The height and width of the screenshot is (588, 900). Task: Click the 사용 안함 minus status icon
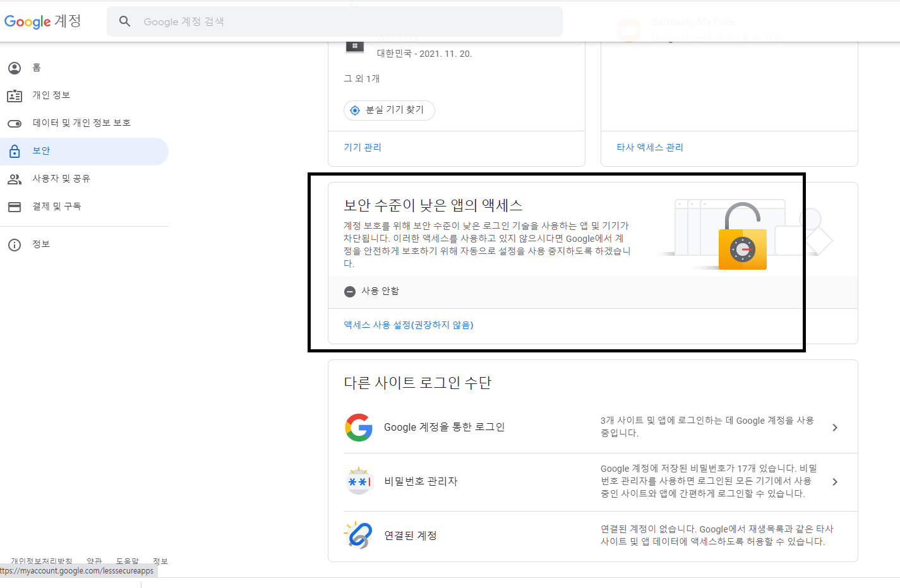click(350, 291)
